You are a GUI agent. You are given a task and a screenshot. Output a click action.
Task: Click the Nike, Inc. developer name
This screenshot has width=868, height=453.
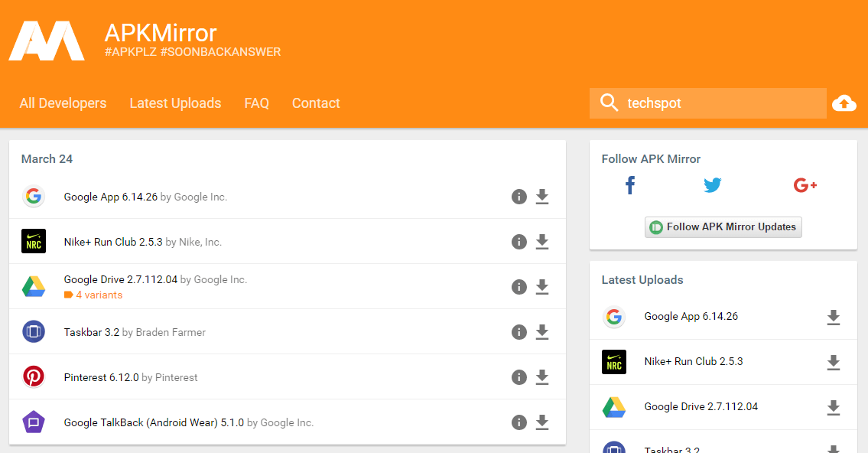200,242
